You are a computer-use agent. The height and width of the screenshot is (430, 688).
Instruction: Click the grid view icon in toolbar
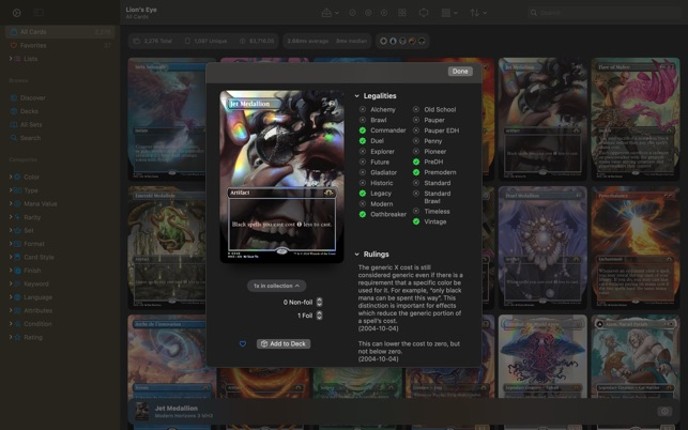[x=402, y=13]
